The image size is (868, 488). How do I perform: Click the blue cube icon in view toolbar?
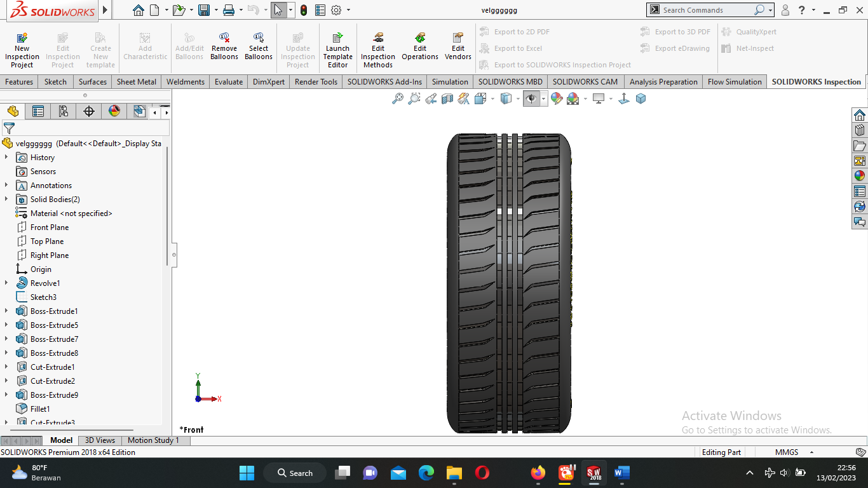(641, 98)
